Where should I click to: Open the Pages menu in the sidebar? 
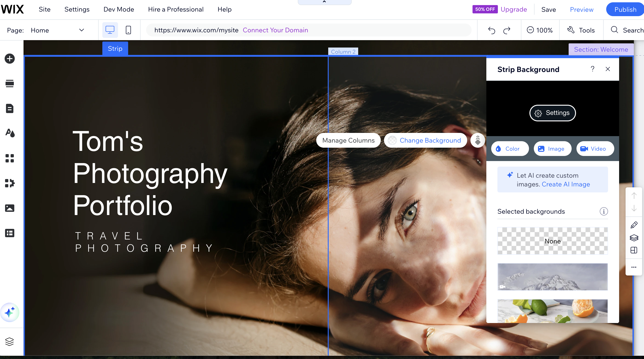[x=9, y=108]
